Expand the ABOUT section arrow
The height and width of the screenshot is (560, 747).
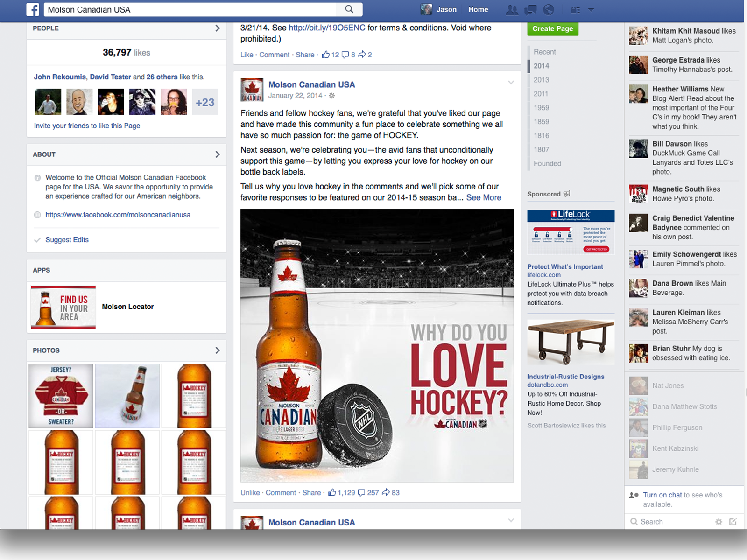pyautogui.click(x=218, y=154)
